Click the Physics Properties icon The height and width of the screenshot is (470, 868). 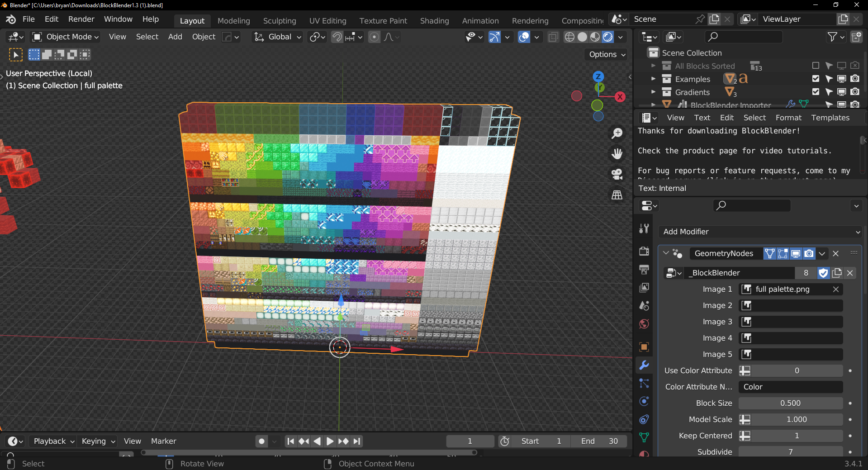tap(644, 401)
